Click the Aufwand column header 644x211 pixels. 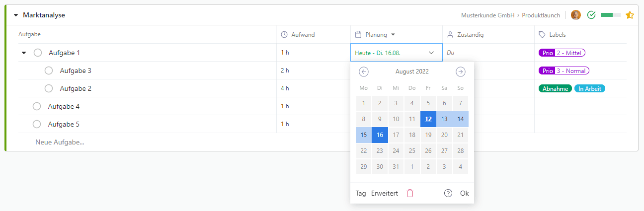pyautogui.click(x=303, y=35)
